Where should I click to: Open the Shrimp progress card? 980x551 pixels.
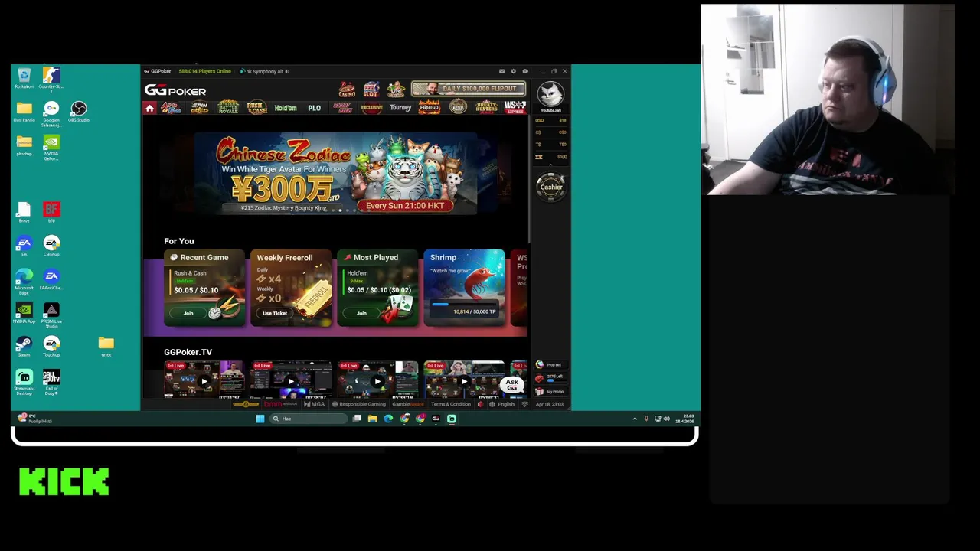(464, 288)
